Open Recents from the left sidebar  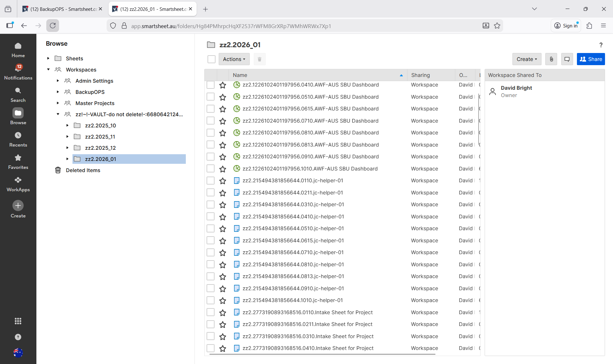(x=18, y=140)
